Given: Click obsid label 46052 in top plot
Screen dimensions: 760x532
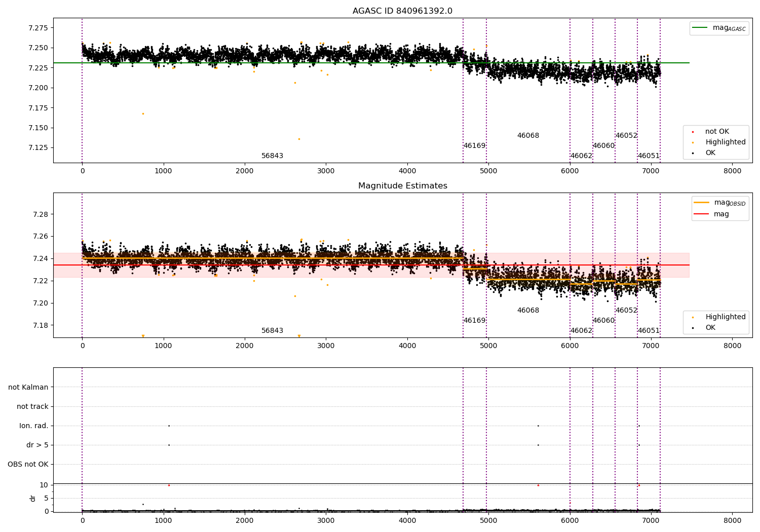Looking at the screenshot, I should [x=626, y=136].
